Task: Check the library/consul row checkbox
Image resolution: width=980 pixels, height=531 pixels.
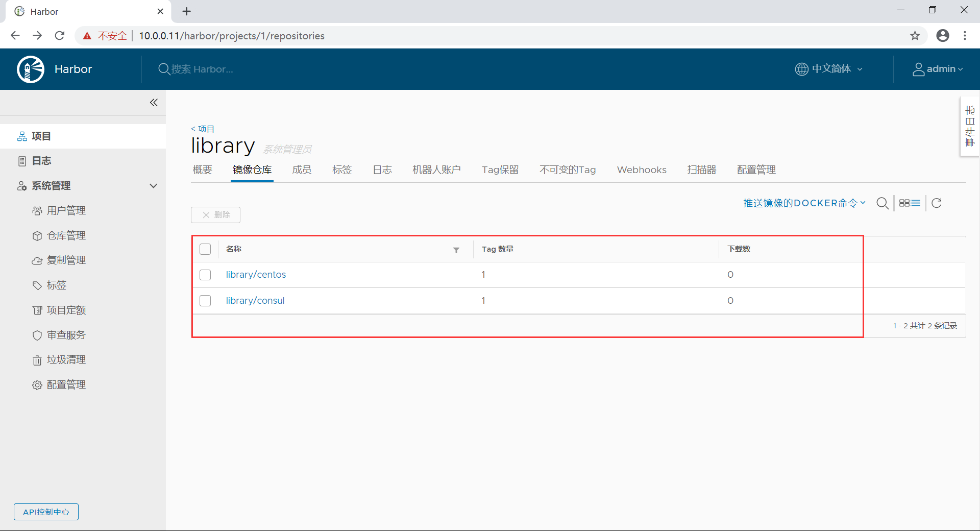Action: coord(205,301)
